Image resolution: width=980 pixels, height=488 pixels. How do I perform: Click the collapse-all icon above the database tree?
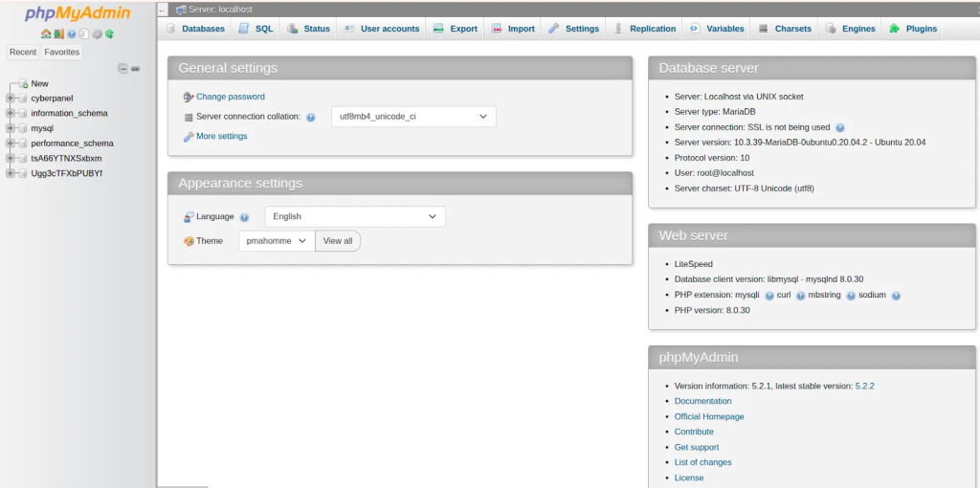pos(122,69)
